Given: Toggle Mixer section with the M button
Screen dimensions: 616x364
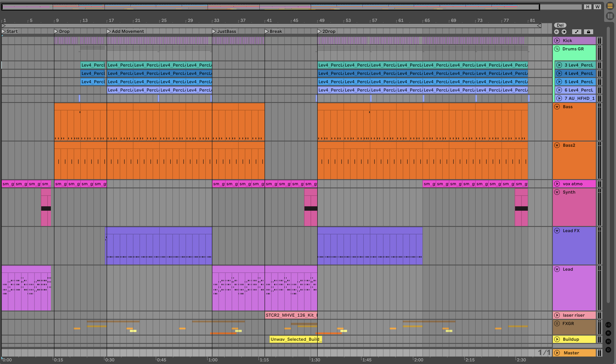Looking at the screenshot, I should pyautogui.click(x=608, y=341).
